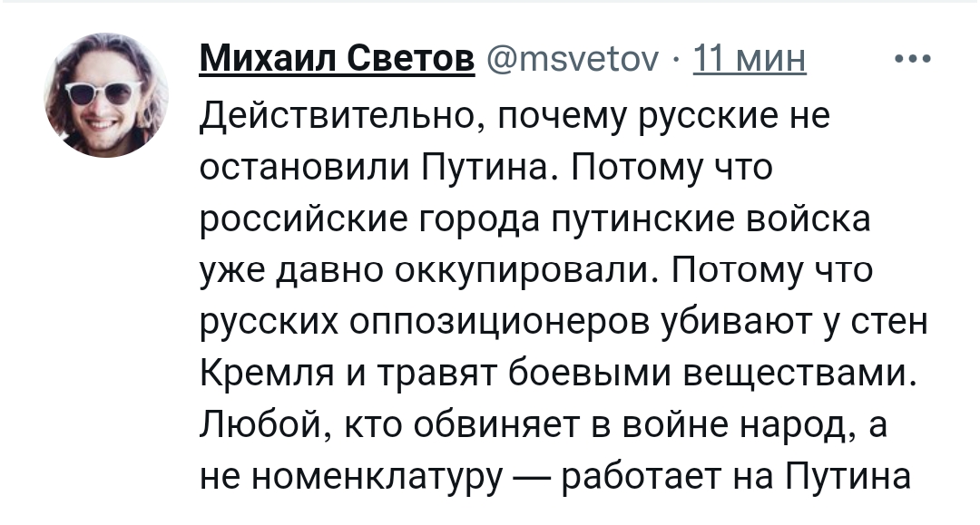
Task: Select the @msvetov handle
Action: 572,61
